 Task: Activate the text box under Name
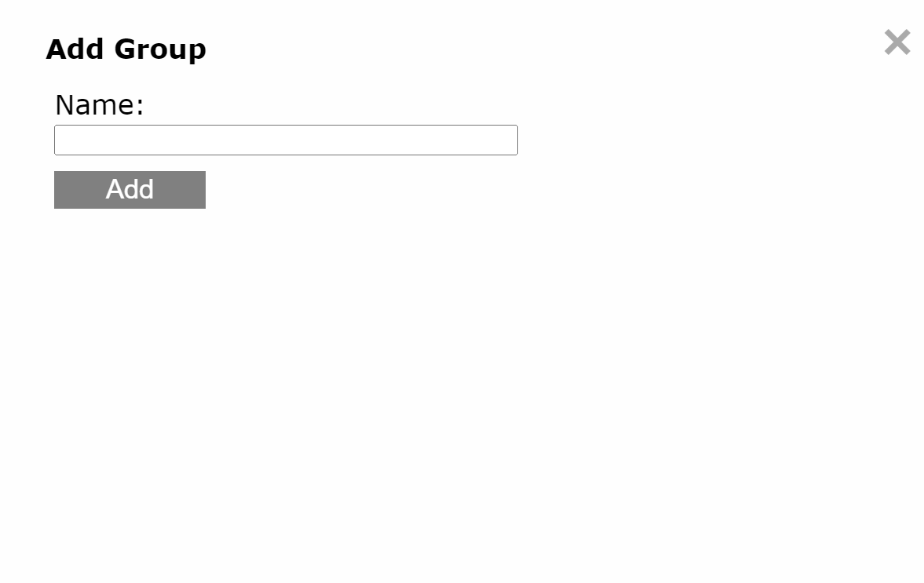point(286,140)
